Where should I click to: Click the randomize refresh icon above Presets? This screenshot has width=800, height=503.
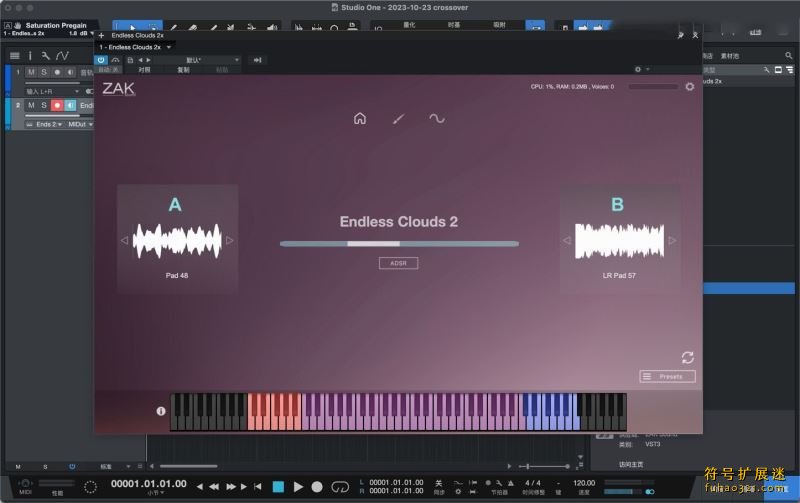click(687, 358)
